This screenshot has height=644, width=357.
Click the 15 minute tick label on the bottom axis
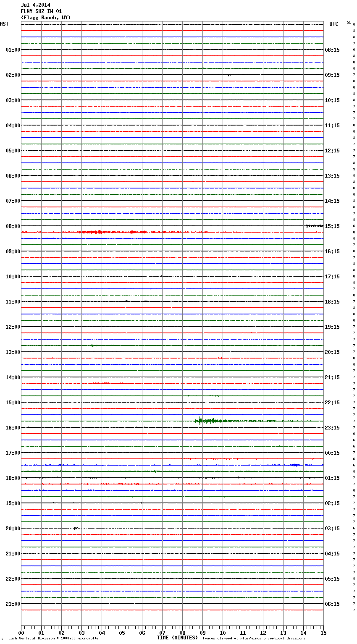point(323,633)
